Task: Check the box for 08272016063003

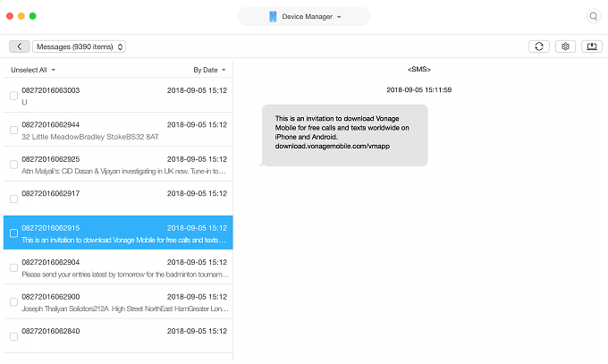Action: click(13, 96)
